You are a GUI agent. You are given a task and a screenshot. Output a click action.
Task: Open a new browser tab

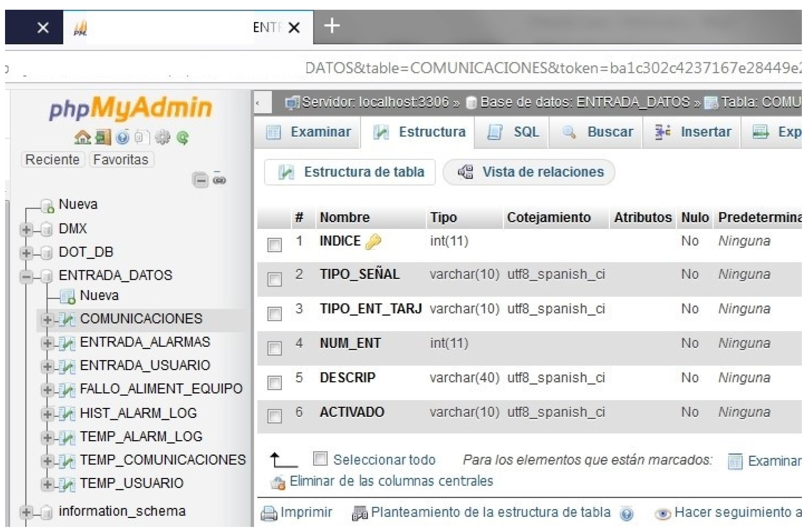(332, 26)
